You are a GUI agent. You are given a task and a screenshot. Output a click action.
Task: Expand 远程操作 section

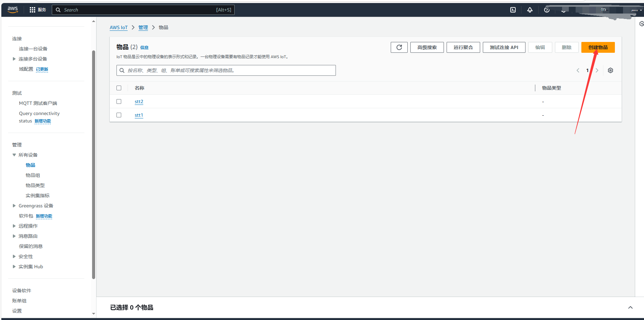click(x=14, y=226)
